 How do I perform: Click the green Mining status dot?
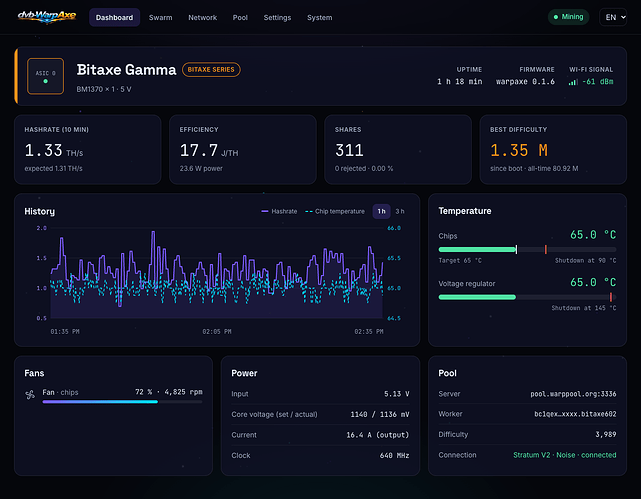point(556,17)
